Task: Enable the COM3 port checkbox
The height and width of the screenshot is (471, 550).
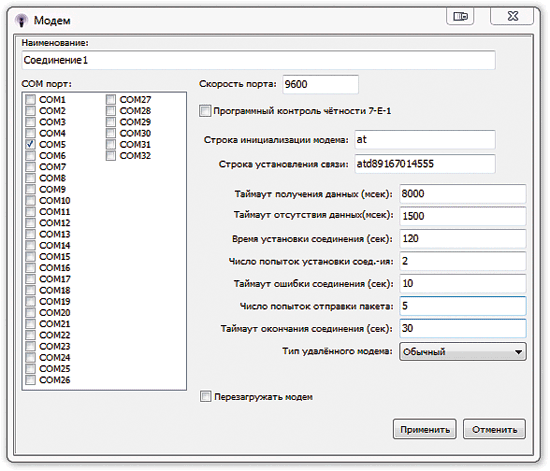Action: click(x=31, y=122)
